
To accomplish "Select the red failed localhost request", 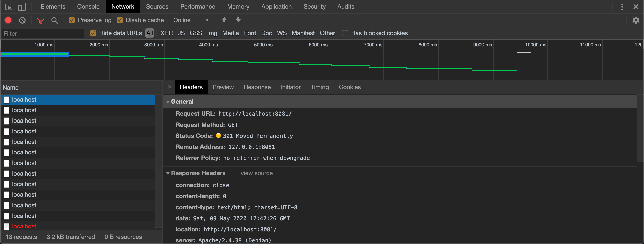I will (x=78, y=226).
